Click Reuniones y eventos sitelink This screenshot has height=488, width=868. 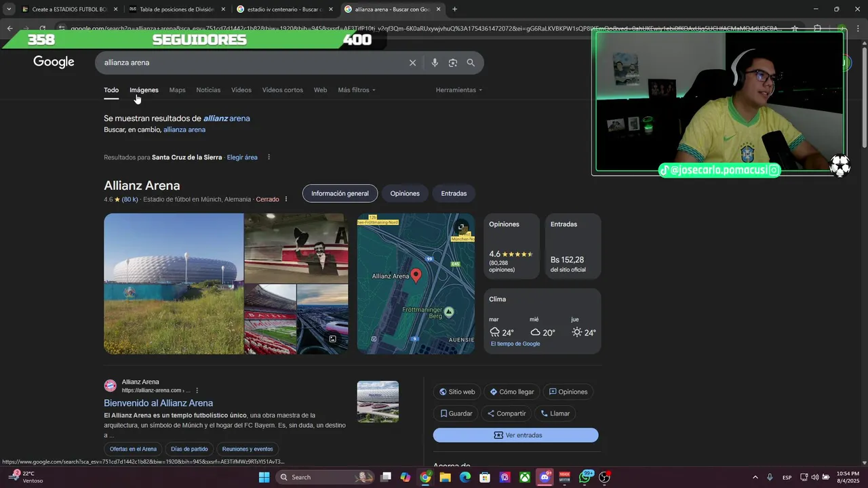(x=248, y=449)
